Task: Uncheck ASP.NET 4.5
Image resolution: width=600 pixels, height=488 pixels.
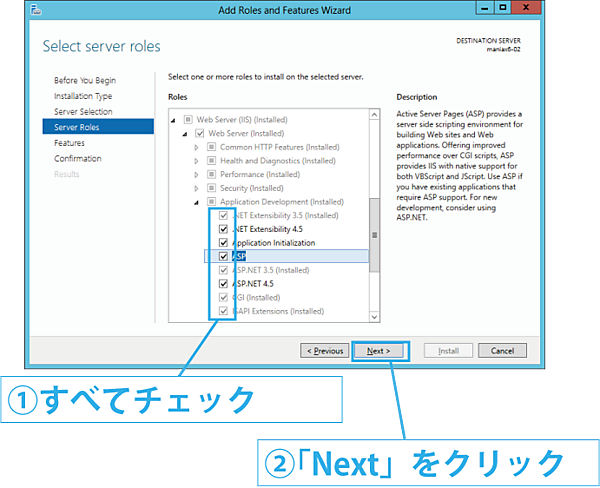Action: 223,284
